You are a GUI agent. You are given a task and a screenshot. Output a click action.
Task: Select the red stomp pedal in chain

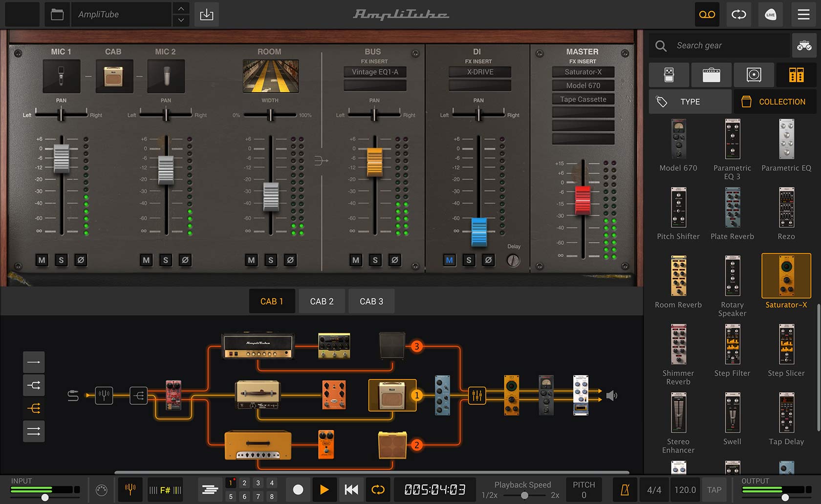point(173,395)
